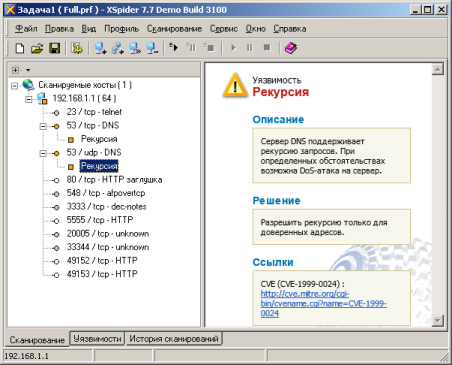Image resolution: width=452 pixels, height=365 pixels.
Task: Select Рекурсия under 53 / tcp - DNS
Action: click(x=99, y=139)
